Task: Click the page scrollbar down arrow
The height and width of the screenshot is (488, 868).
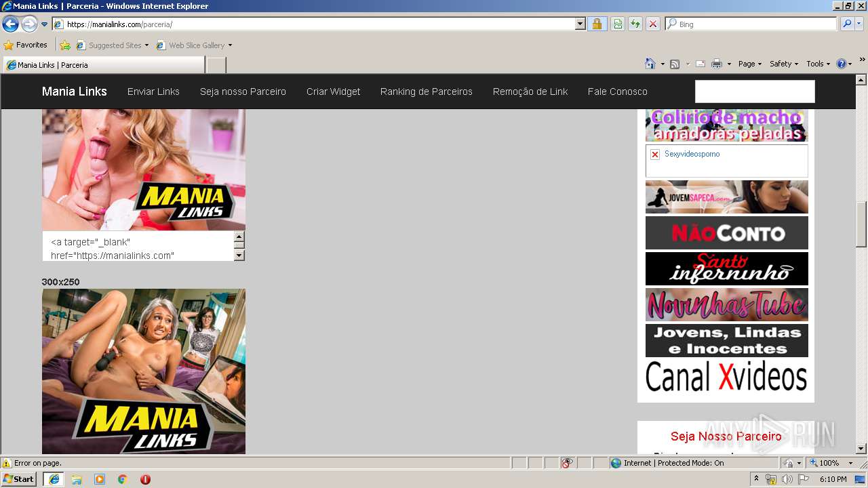Action: coord(861,449)
